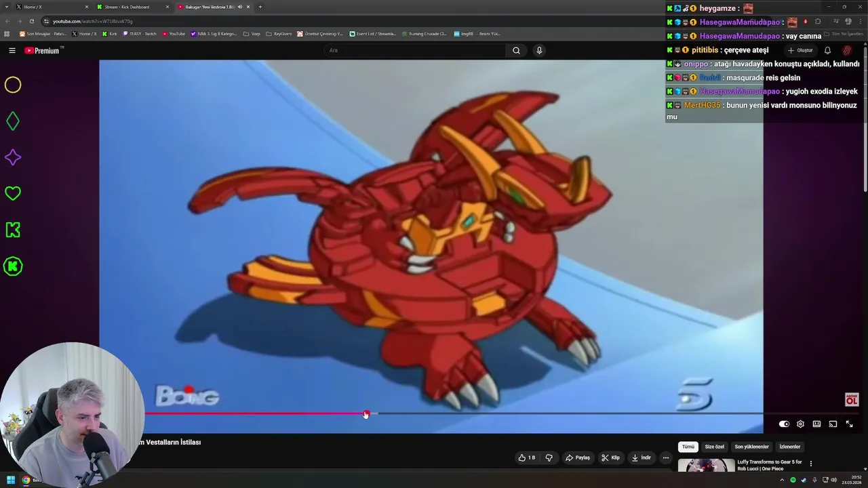
Task: Open the ImgBB bookmark
Action: pos(477,33)
